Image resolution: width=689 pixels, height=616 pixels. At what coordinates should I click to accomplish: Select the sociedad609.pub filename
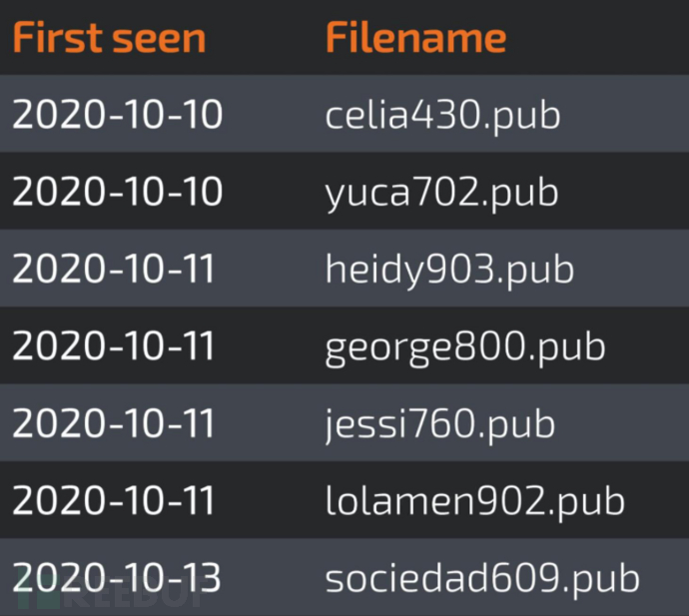click(481, 578)
